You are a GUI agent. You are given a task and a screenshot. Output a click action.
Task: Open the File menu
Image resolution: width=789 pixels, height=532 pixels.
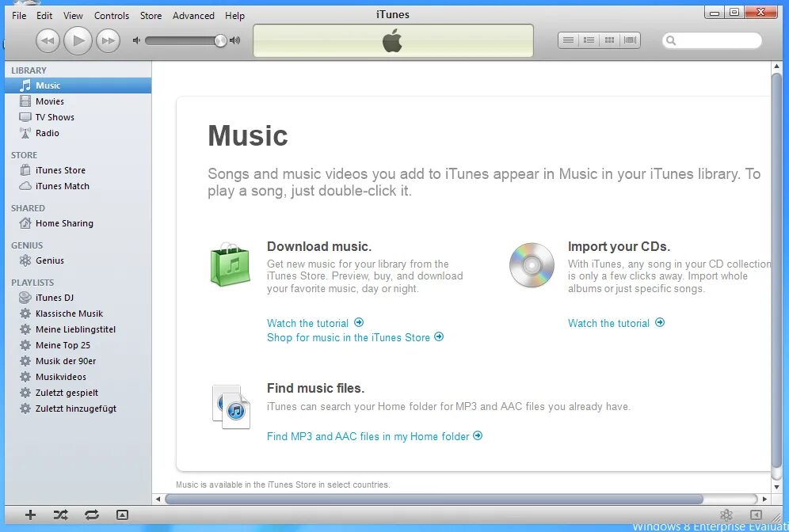tap(19, 16)
